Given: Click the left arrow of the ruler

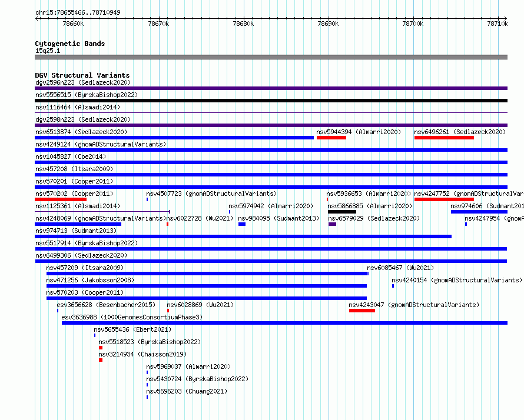Looking at the screenshot, I should coord(37,18).
